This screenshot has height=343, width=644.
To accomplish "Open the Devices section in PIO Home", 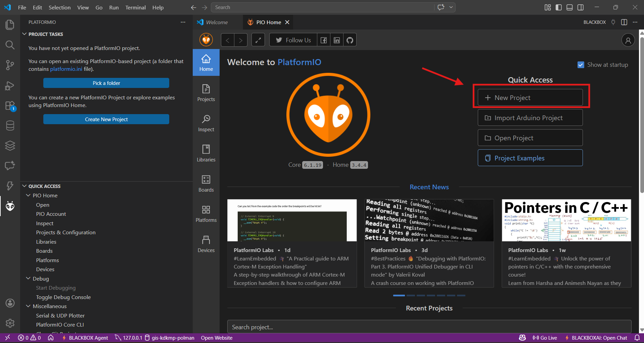I will pyautogui.click(x=206, y=244).
